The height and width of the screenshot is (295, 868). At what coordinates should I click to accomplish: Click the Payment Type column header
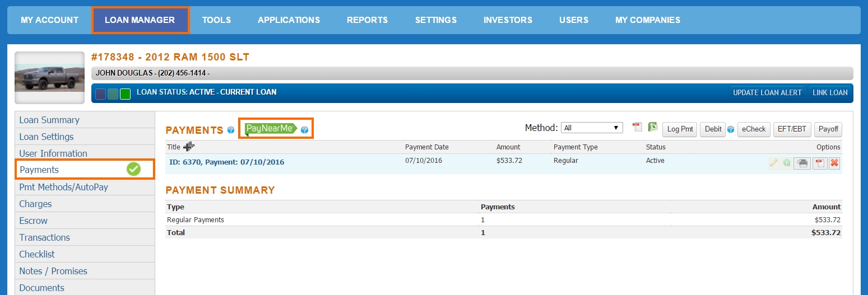[x=575, y=147]
